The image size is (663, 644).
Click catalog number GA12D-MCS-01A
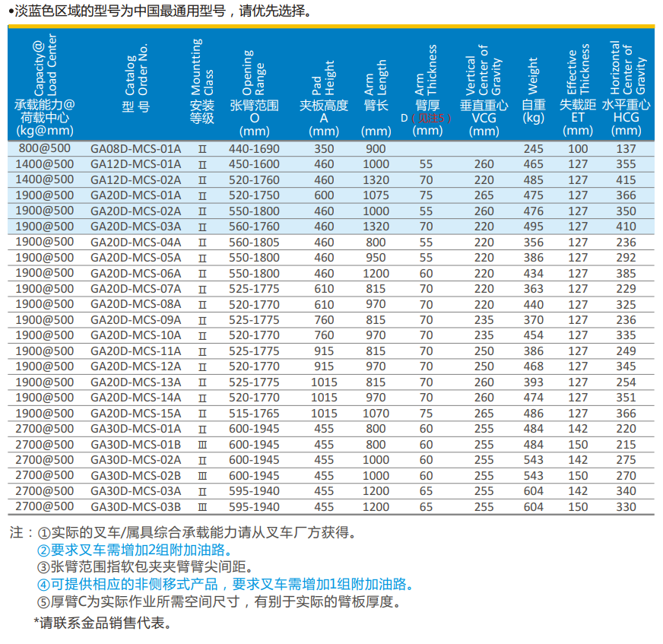coord(136,164)
